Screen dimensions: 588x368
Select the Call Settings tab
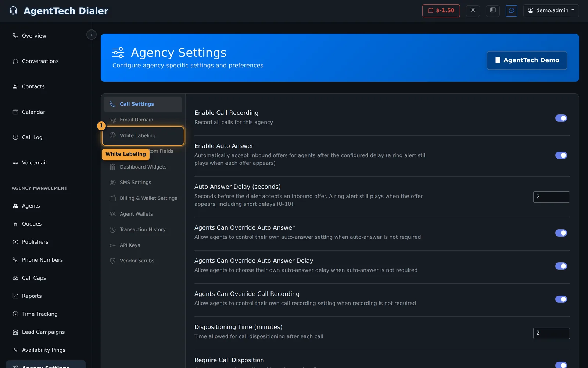(143, 104)
